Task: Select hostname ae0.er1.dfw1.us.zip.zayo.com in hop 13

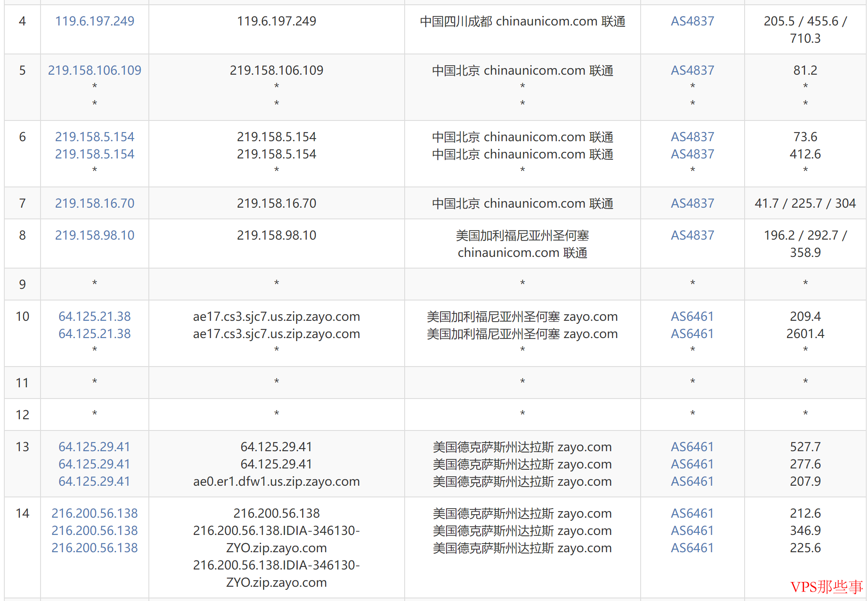Action: [x=277, y=481]
